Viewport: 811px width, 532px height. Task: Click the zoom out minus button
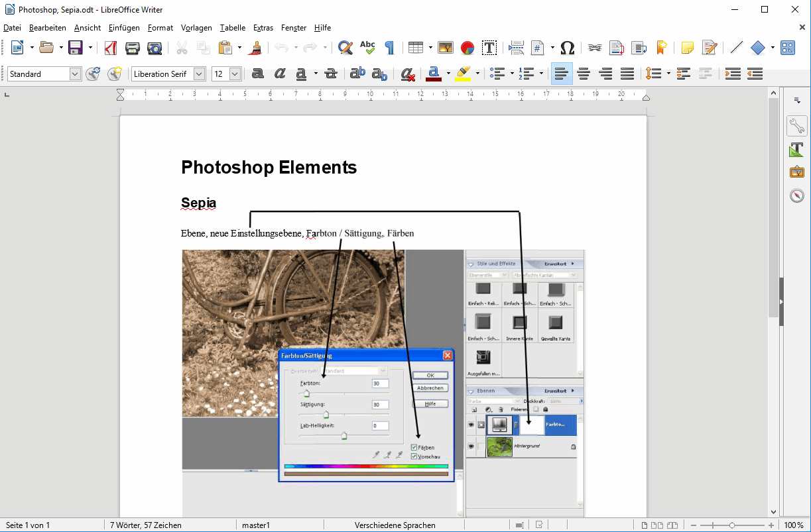tap(693, 525)
